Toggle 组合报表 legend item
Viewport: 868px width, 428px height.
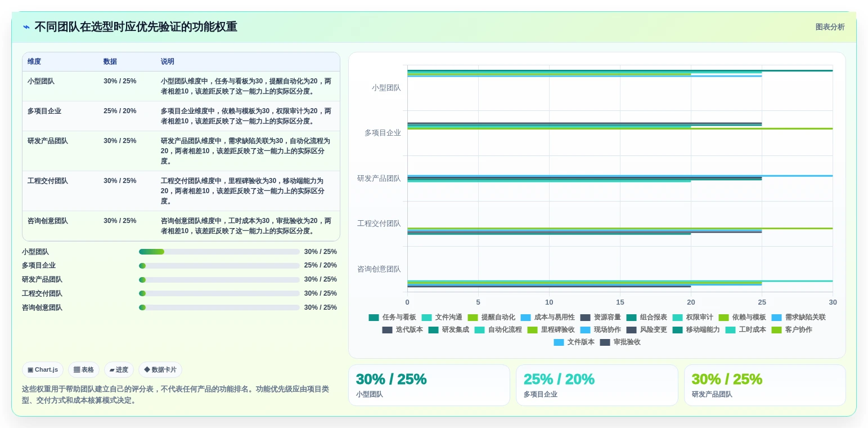click(646, 318)
